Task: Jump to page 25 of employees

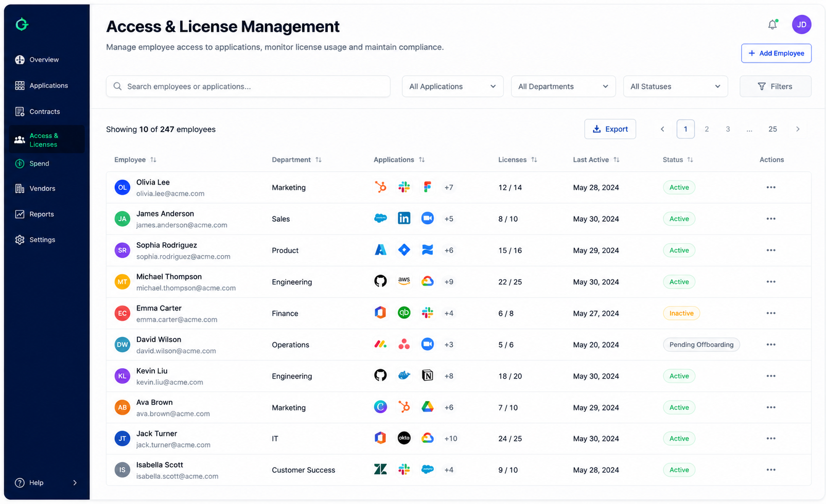Action: [772, 129]
